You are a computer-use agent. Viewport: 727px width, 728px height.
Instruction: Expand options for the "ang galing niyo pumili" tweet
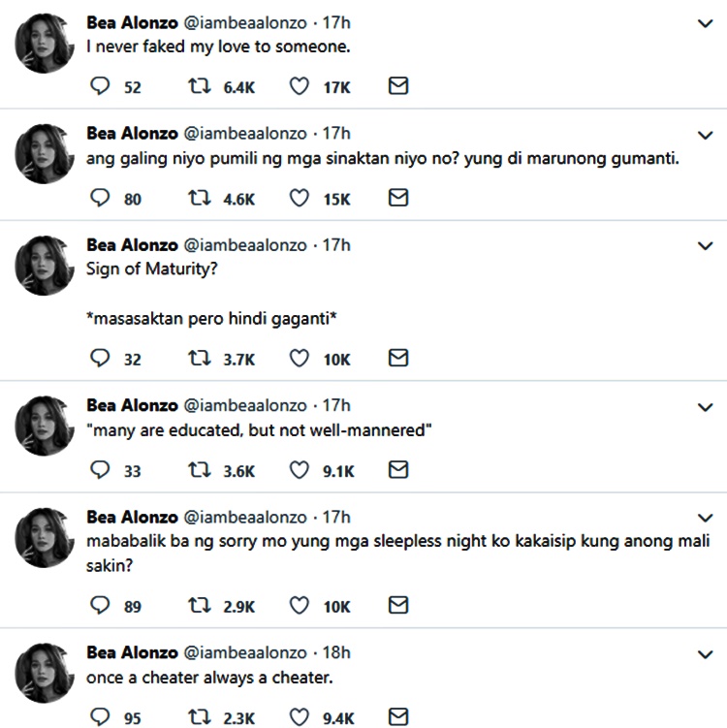click(x=705, y=135)
